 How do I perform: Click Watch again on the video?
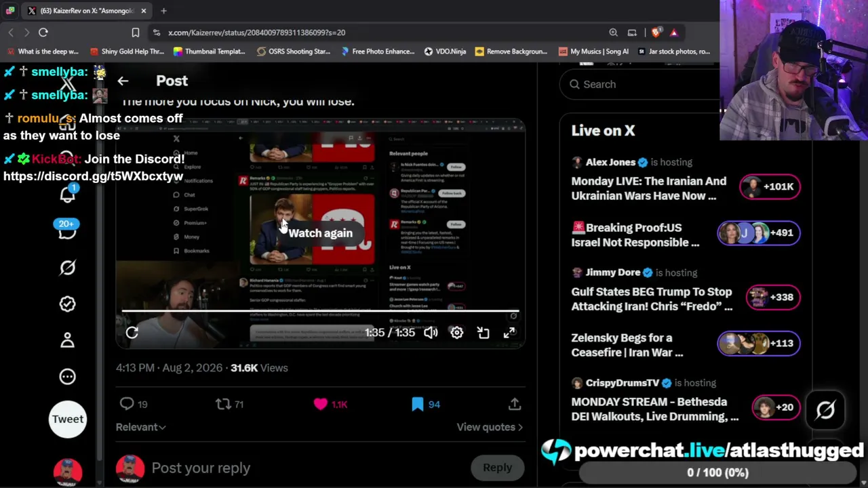320,233
